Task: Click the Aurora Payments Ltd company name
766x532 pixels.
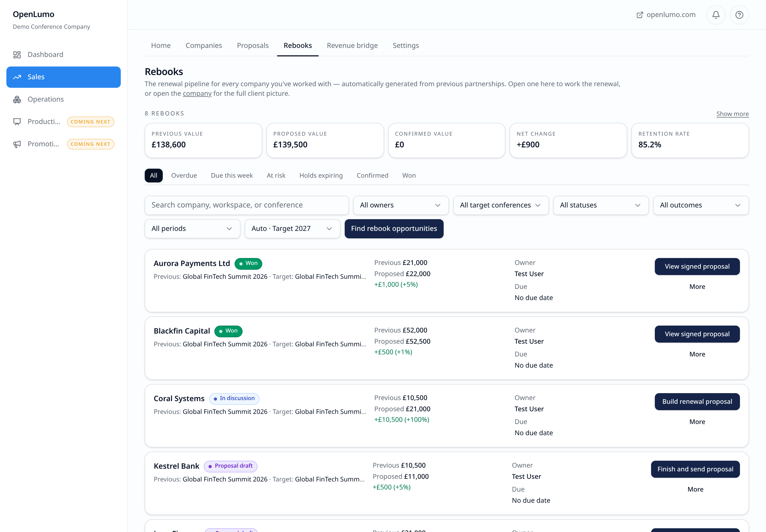Action: click(192, 264)
